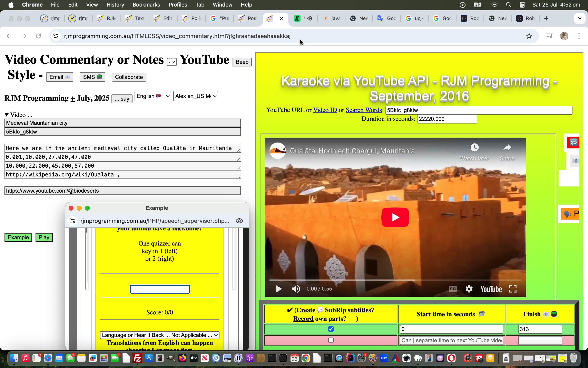The height and width of the screenshot is (368, 588).
Task: Mute the YouTube video volume icon
Action: [x=296, y=289]
